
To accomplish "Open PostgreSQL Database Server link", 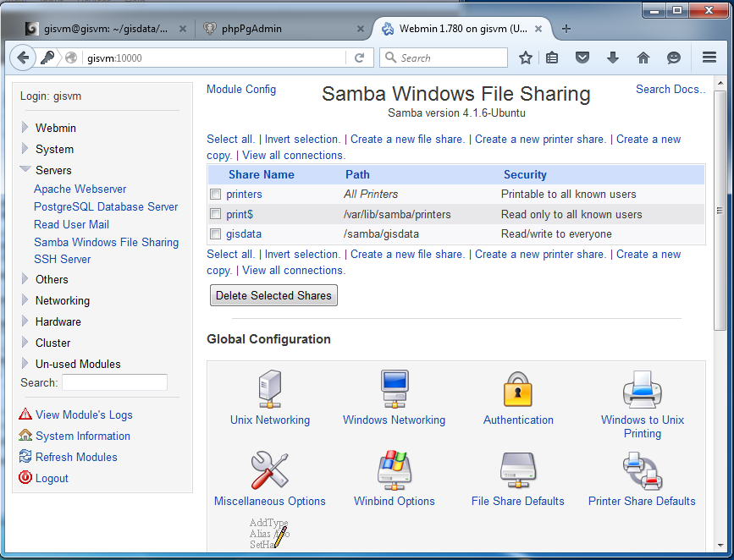I will point(106,206).
